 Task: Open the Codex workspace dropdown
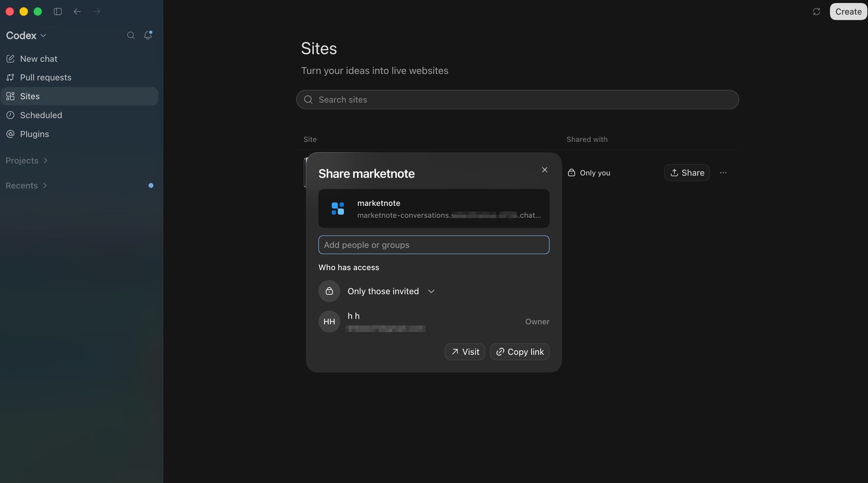(26, 36)
